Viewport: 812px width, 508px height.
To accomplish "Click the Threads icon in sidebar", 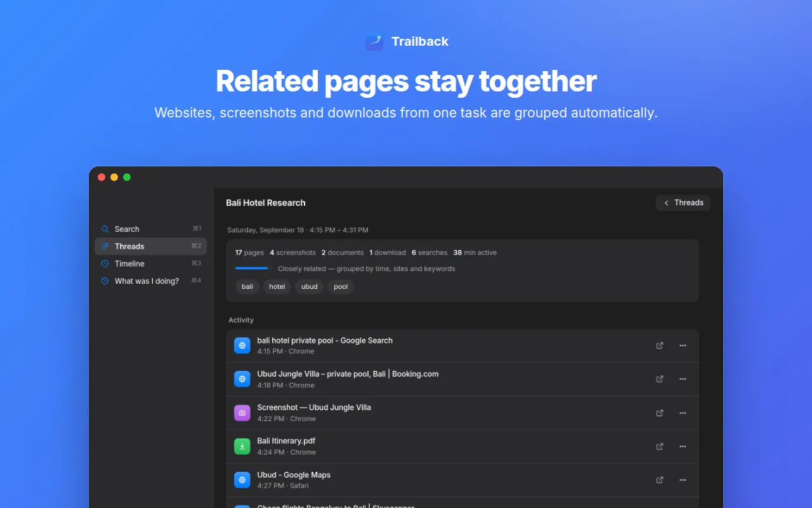I will tap(105, 246).
